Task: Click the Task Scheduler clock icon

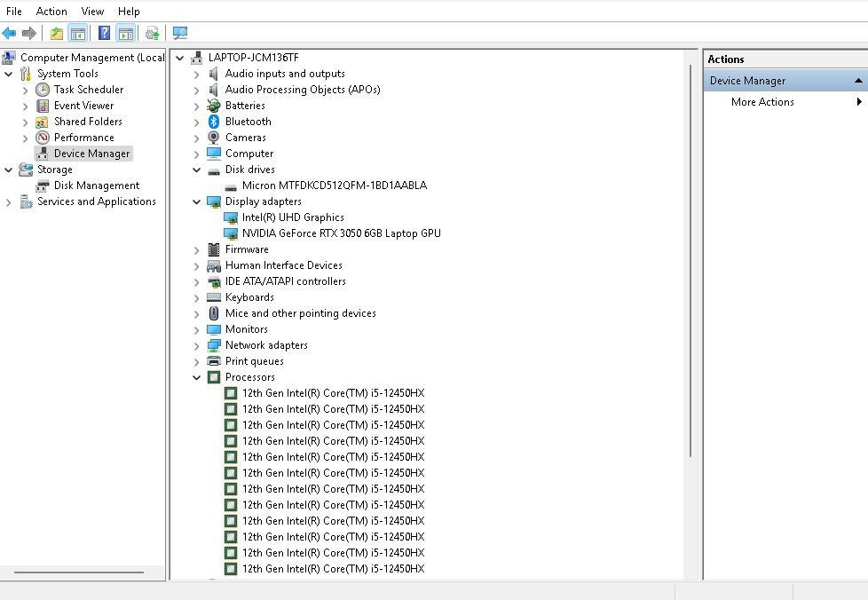Action: point(43,90)
